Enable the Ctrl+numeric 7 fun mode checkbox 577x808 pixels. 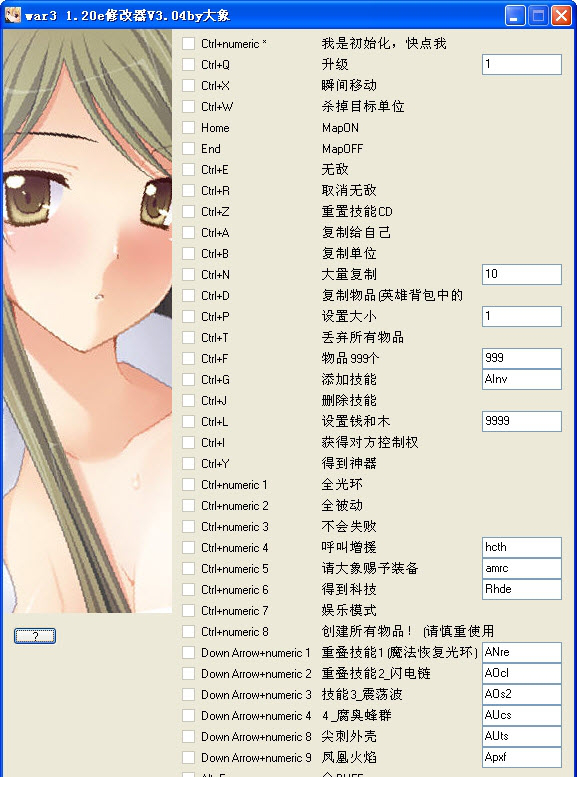point(189,611)
